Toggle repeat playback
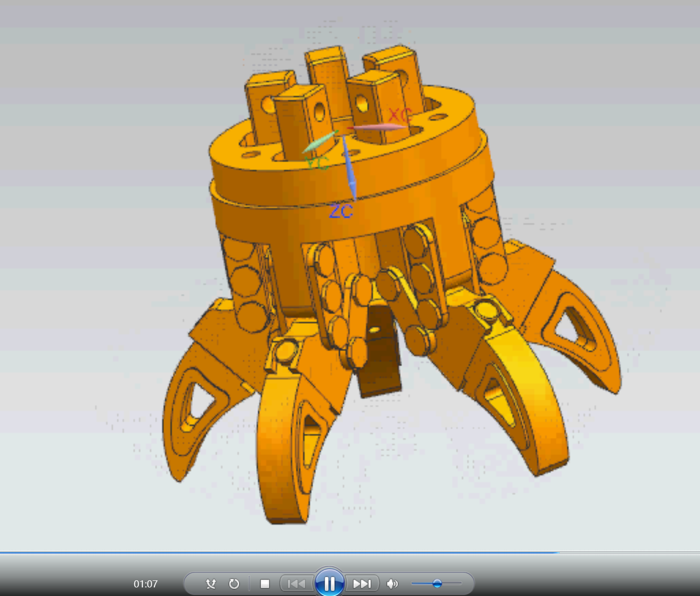Image resolution: width=700 pixels, height=596 pixels. click(x=234, y=584)
